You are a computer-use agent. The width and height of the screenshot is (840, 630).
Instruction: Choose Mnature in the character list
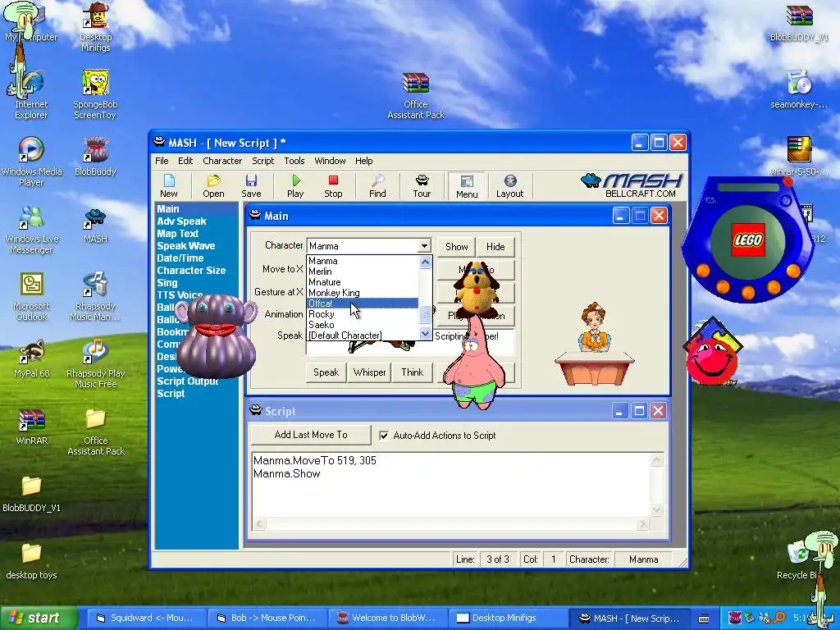click(x=362, y=282)
